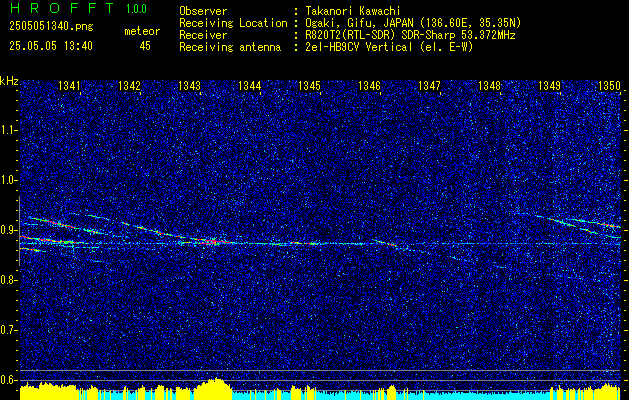629x400 pixels.
Task: Click the red echo near 1343 on carrier line
Action: (211, 242)
